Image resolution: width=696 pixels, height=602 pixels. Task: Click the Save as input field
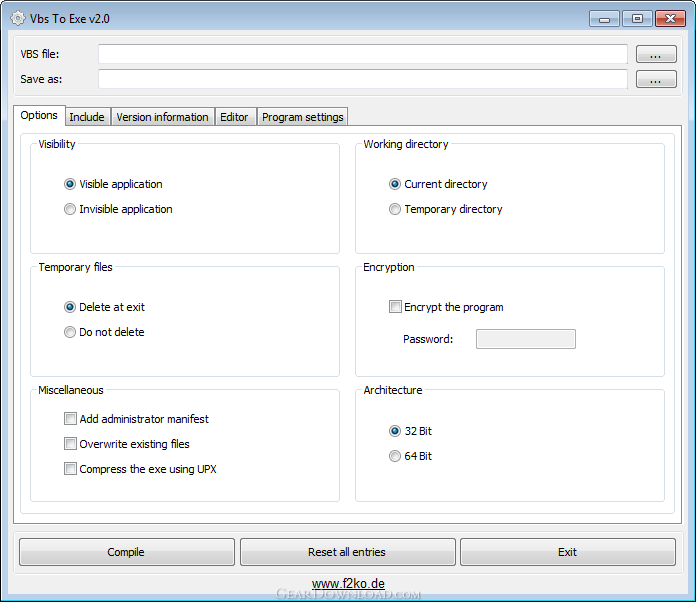(x=362, y=79)
